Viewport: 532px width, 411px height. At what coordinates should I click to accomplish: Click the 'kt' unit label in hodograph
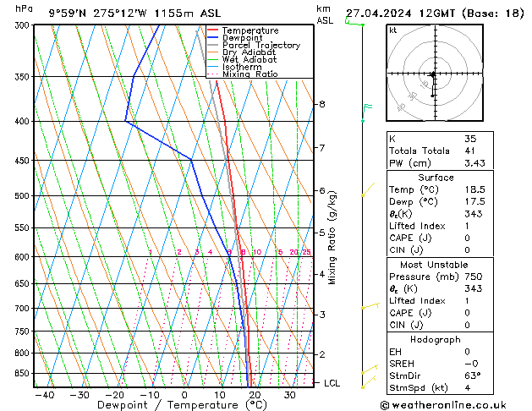[x=393, y=30]
